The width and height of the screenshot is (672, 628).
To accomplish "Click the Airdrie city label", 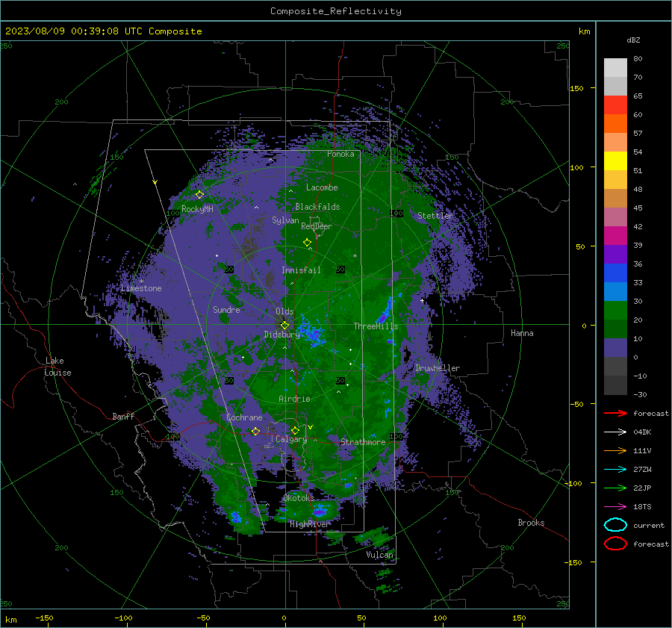I will click(294, 399).
